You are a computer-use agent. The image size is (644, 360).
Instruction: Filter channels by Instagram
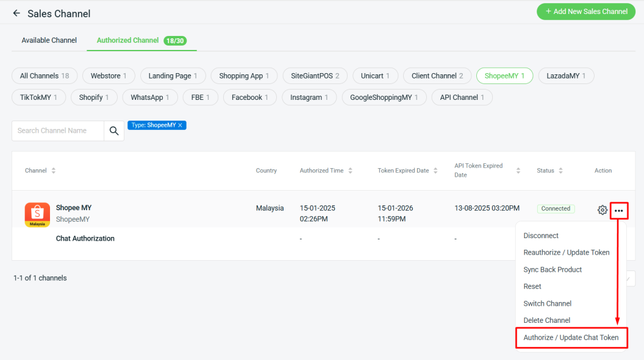tap(309, 97)
